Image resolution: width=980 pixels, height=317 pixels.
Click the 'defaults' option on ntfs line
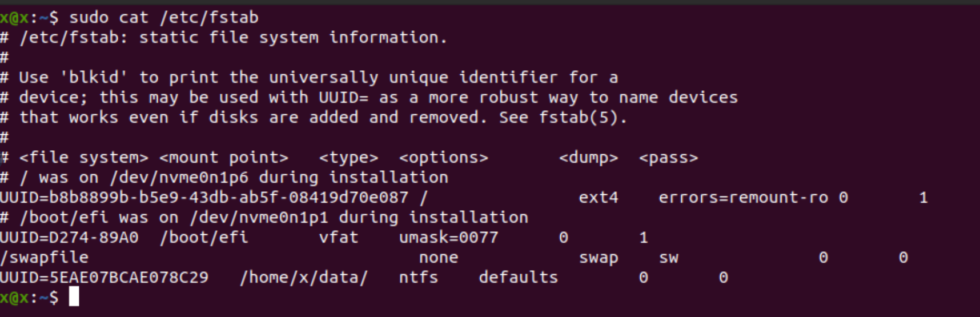tap(519, 278)
